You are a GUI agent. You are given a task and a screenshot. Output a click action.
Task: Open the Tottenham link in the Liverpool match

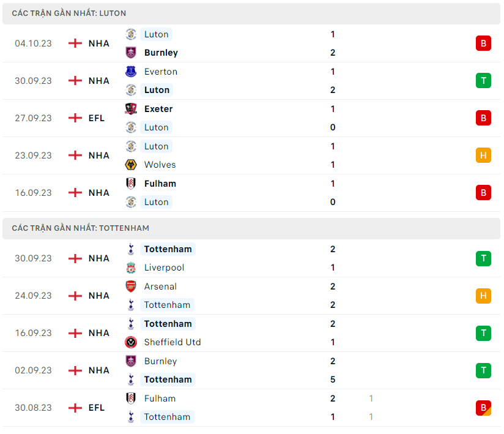168,249
